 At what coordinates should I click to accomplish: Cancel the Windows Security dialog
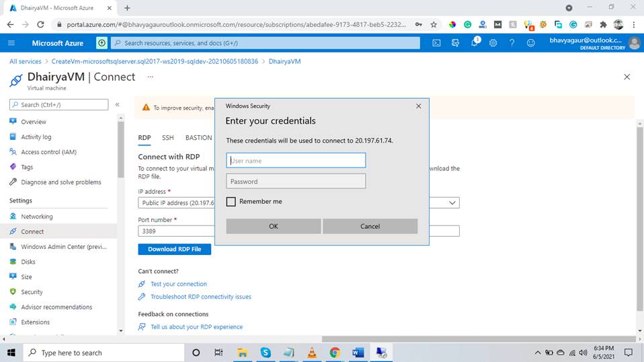[x=370, y=226]
